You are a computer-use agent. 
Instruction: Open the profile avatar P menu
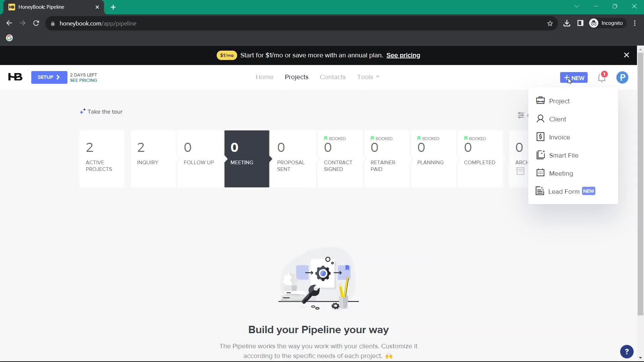(622, 77)
